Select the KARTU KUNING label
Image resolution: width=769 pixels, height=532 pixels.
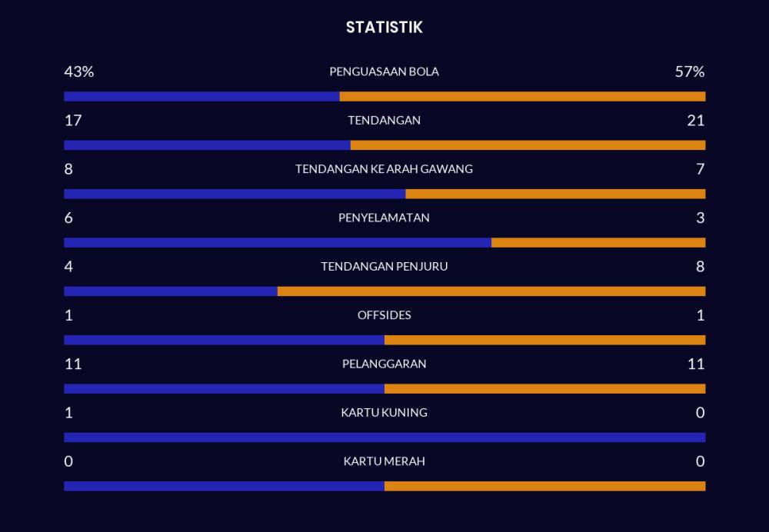click(x=384, y=412)
